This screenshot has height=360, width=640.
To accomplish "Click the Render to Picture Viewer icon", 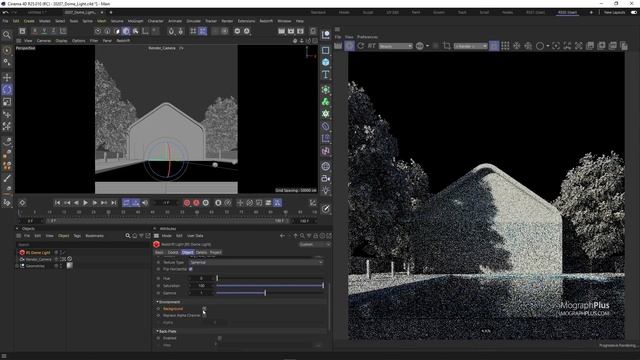I will (291, 31).
